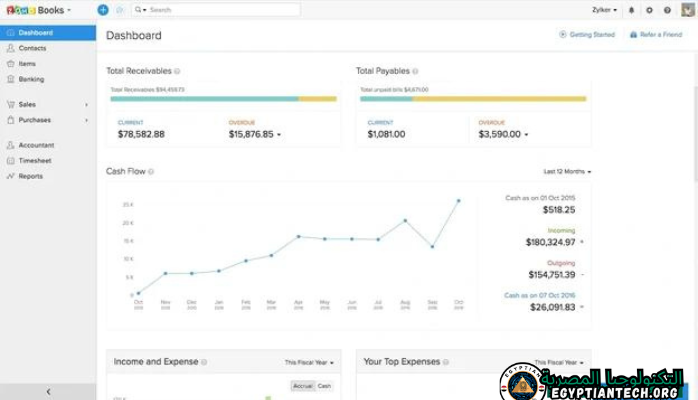This screenshot has height=400, width=698.
Task: Open Contacts in the sidebar
Action: (32, 48)
